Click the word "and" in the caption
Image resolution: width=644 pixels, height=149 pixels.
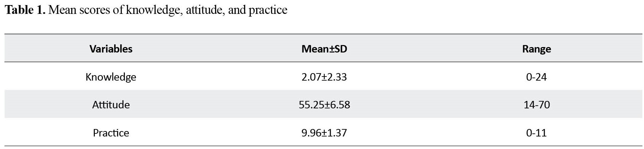coord(237,10)
